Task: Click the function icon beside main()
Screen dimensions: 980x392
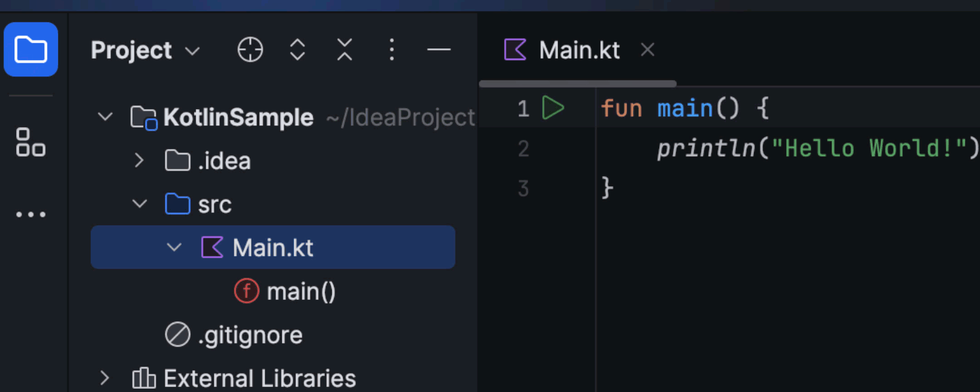Action: coord(246,291)
